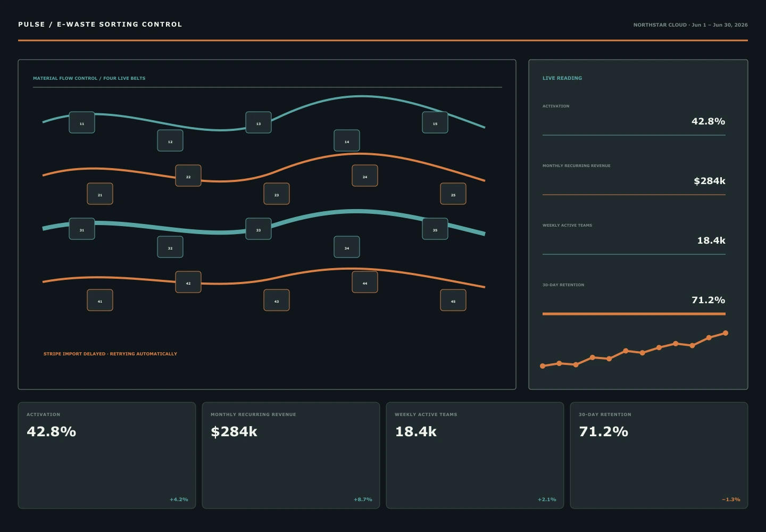This screenshot has width=766, height=532.
Task: Click the "Pulse / E-Waste Sorting Control" title
Action: pos(100,24)
